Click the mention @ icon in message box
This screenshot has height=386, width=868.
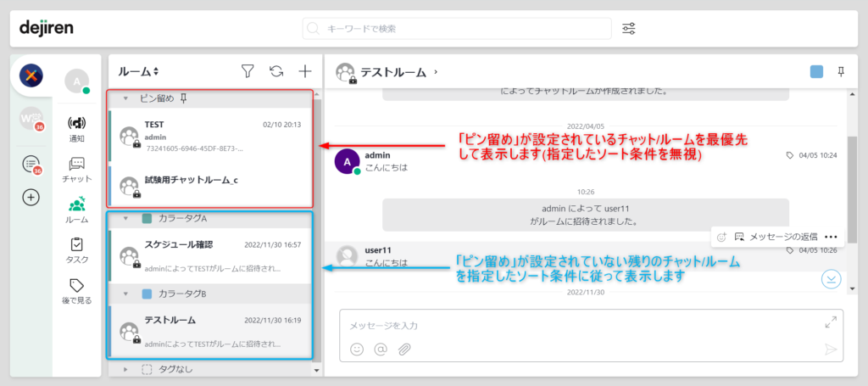[381, 349]
